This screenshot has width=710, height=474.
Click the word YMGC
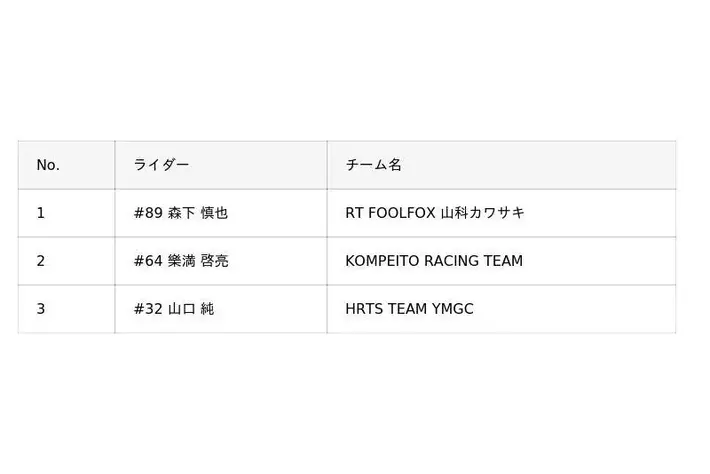click(x=453, y=309)
